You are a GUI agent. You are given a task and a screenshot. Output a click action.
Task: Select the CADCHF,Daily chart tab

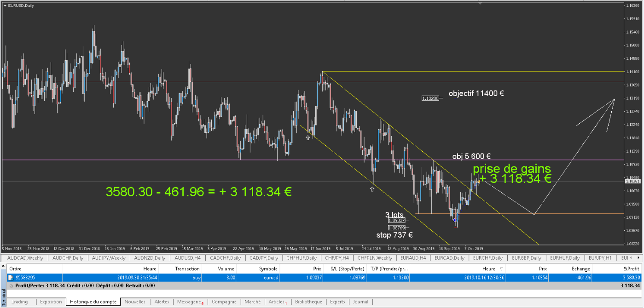pyautogui.click(x=225, y=258)
